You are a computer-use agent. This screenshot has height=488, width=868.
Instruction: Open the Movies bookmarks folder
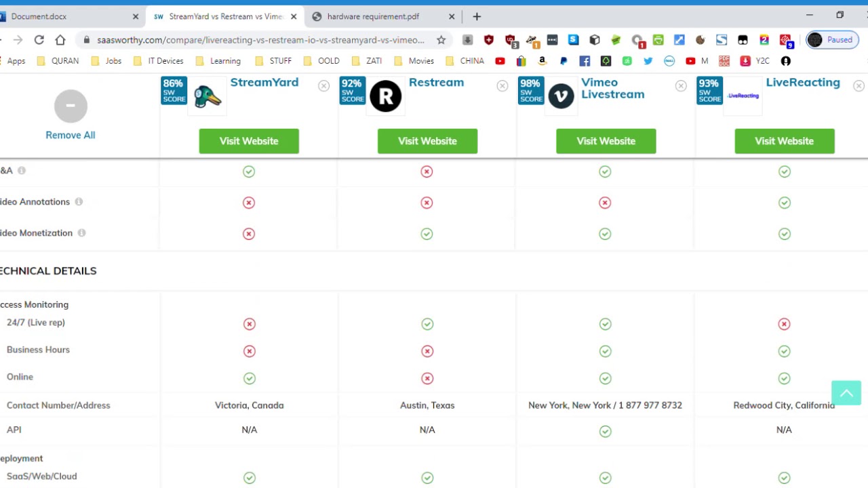(414, 61)
